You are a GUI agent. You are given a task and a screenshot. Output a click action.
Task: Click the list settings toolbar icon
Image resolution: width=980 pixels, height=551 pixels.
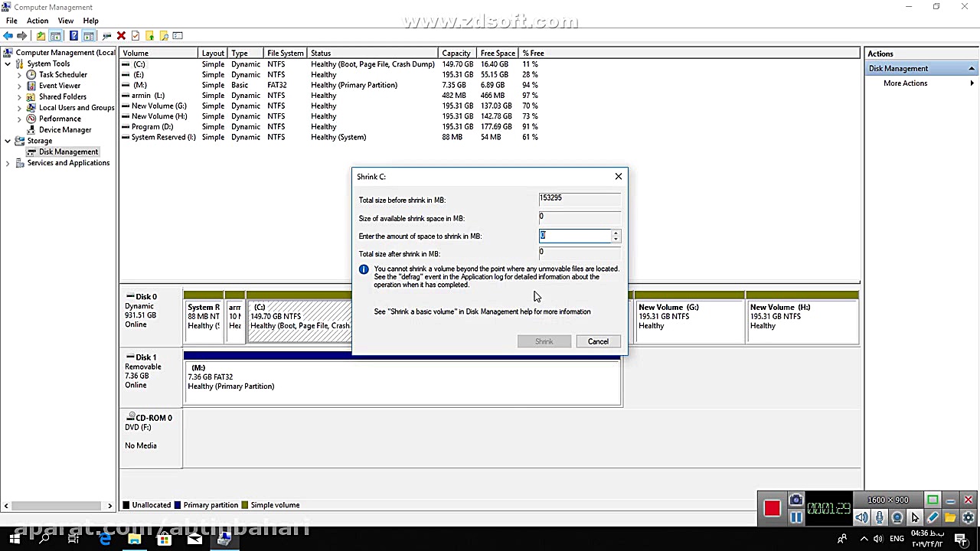tap(178, 36)
